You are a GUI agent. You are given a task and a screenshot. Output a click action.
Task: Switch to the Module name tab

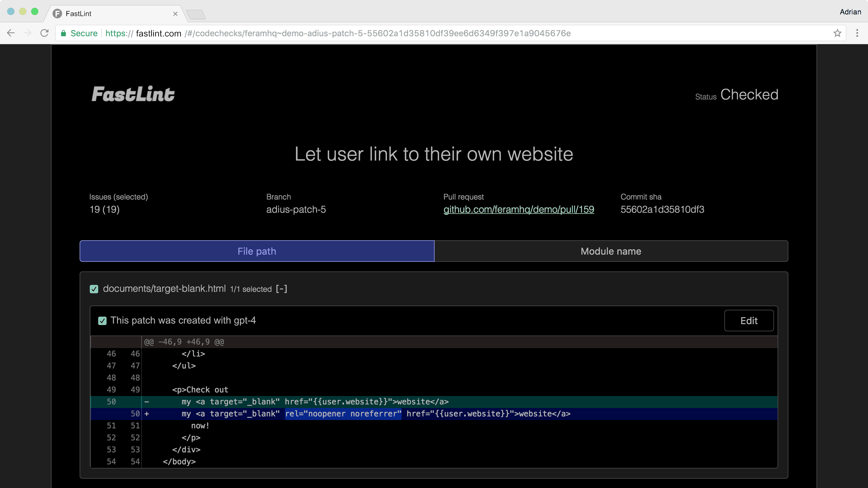coord(611,251)
